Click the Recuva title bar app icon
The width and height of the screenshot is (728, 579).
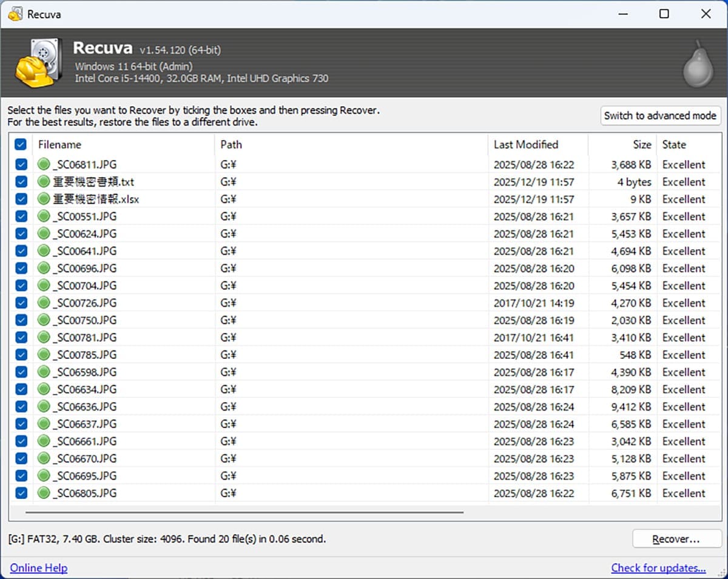tap(15, 14)
